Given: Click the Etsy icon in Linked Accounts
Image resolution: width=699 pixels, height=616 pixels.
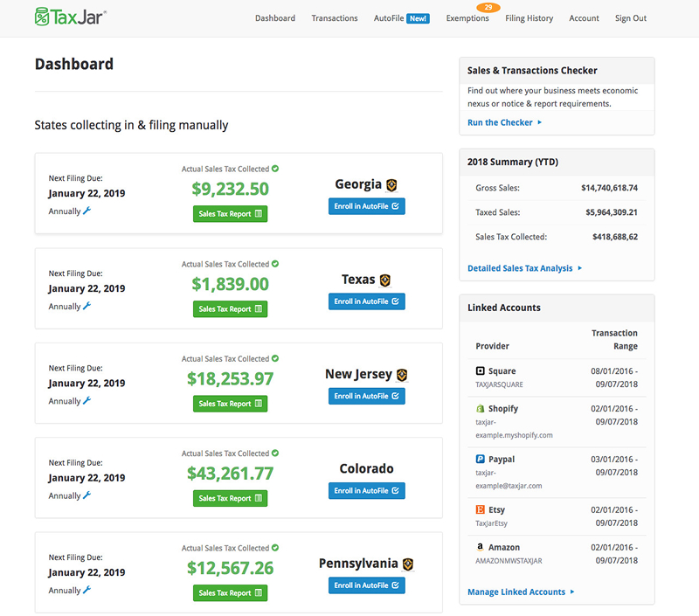Looking at the screenshot, I should coord(481,509).
